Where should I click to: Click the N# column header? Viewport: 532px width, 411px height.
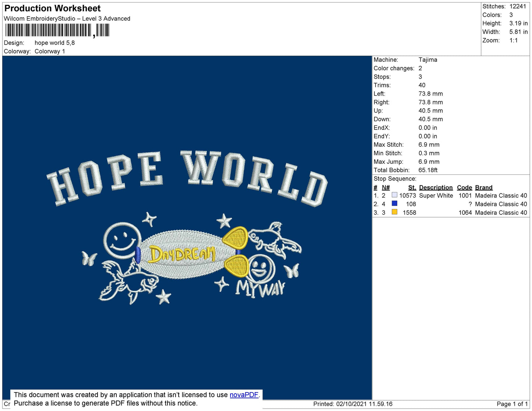coord(385,187)
